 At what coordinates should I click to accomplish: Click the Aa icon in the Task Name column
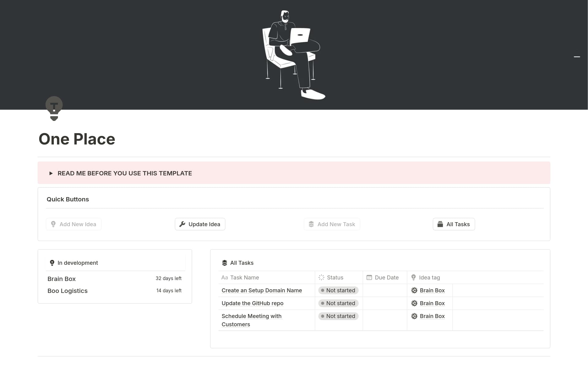coord(224,278)
